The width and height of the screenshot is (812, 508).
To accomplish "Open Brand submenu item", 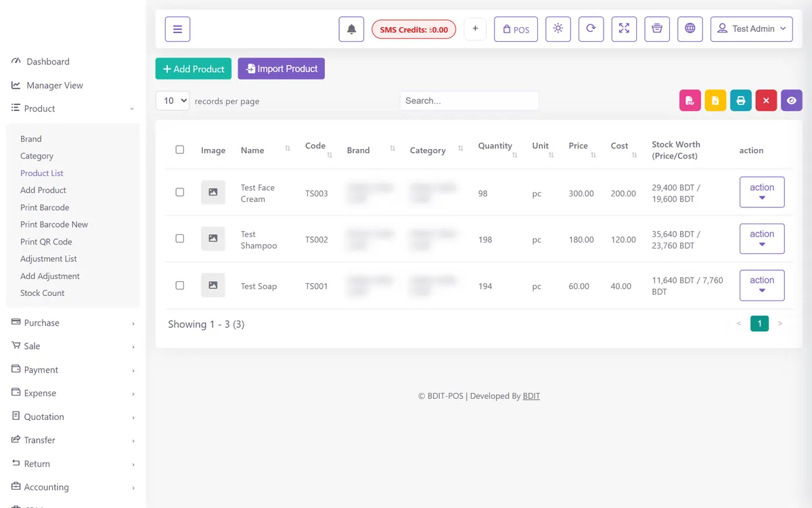I will pyautogui.click(x=31, y=139).
